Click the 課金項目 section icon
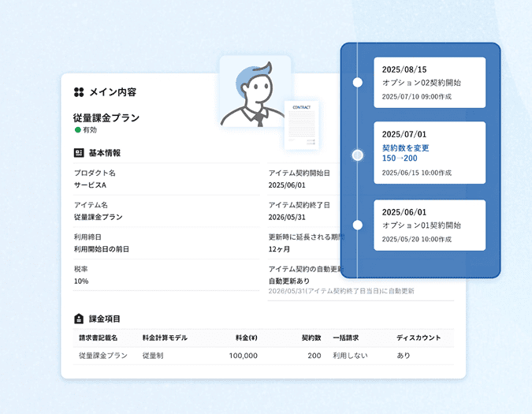Screen dimensions: 532x414 point(79,319)
